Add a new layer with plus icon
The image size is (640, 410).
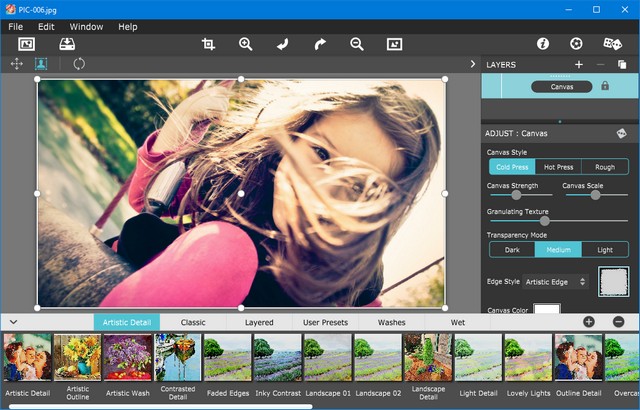[x=578, y=64]
